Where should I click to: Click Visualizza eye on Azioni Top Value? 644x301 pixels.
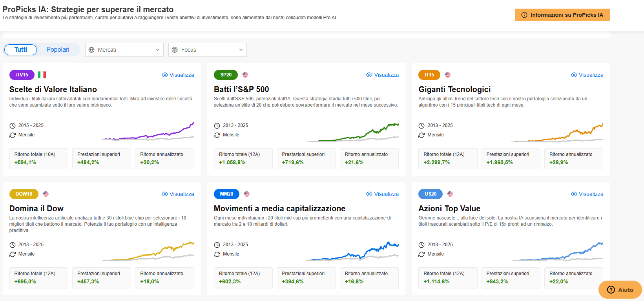(x=574, y=194)
